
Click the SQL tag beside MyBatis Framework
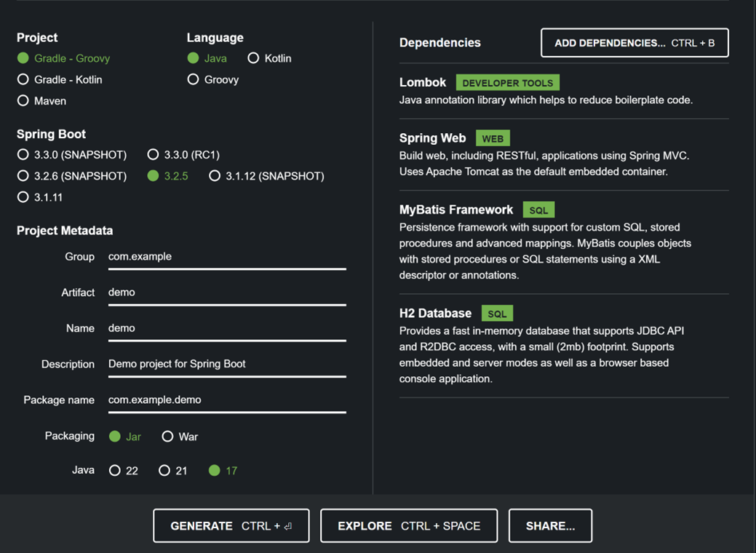(538, 210)
